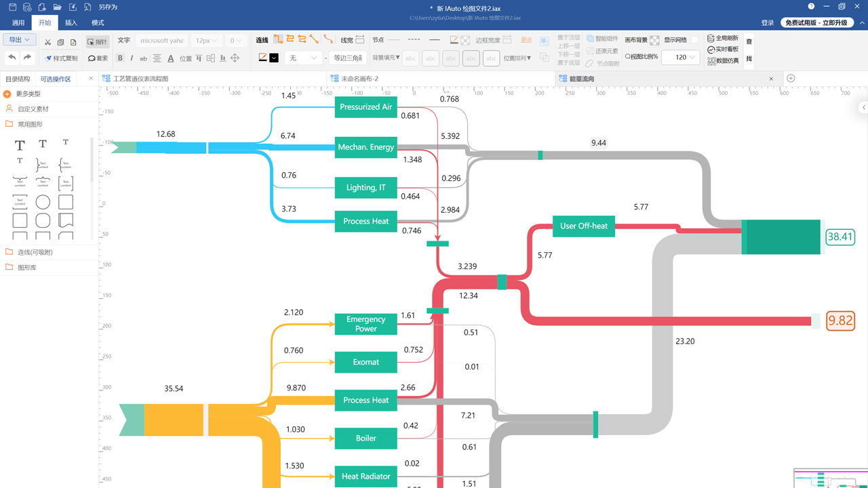Click the 免费试用版 - 立即升级 button
The height and width of the screenshot is (488, 868).
point(816,22)
